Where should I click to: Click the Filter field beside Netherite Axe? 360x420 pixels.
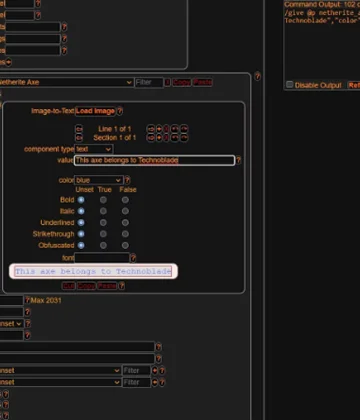point(149,82)
